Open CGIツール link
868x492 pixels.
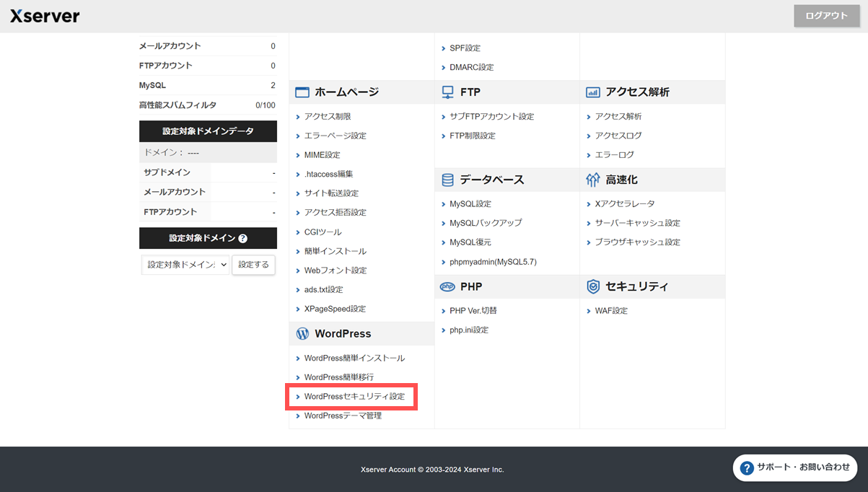click(x=323, y=232)
